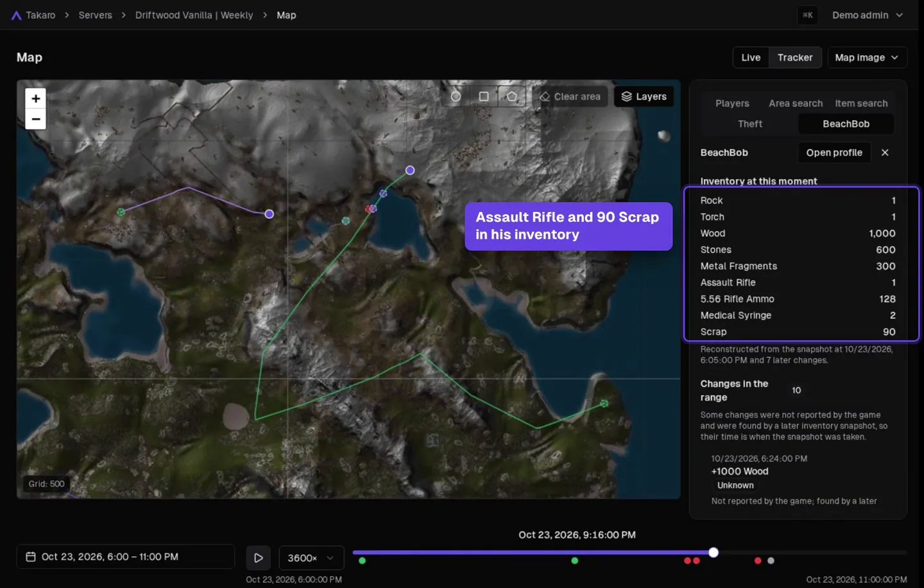The height and width of the screenshot is (588, 924).
Task: Click the Torch inventory row
Action: (798, 217)
